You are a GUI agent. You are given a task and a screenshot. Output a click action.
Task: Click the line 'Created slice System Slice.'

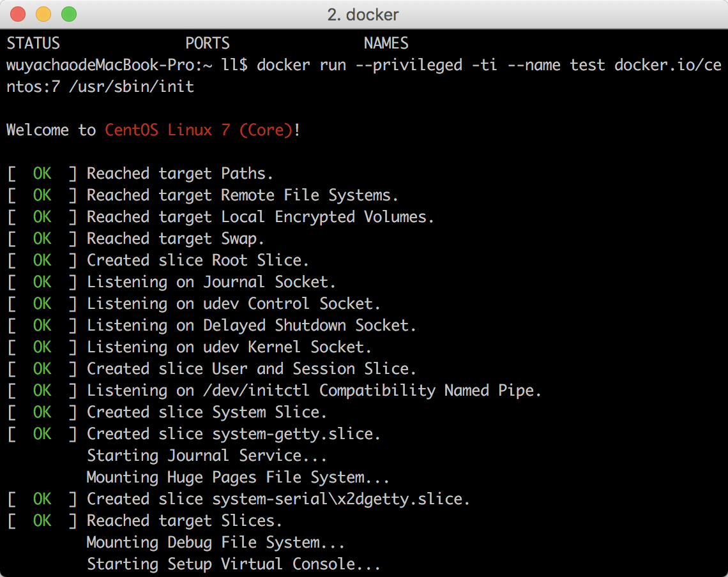click(207, 413)
